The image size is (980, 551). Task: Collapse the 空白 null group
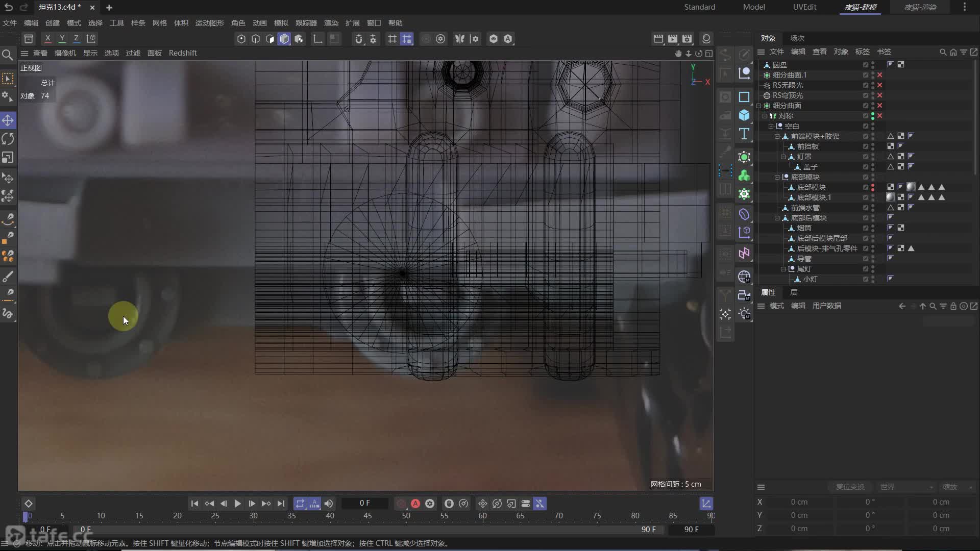click(x=771, y=126)
